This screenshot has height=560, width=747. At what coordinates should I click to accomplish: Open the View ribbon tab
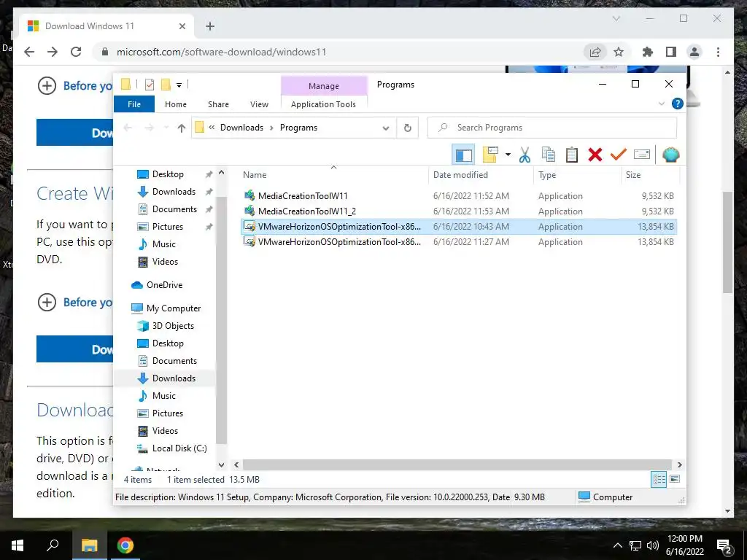[259, 104]
